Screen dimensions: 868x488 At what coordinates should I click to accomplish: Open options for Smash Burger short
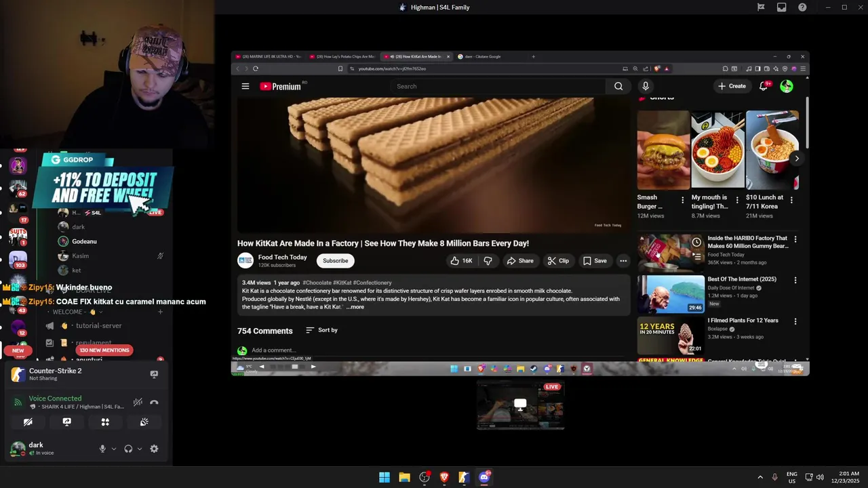pos(682,201)
